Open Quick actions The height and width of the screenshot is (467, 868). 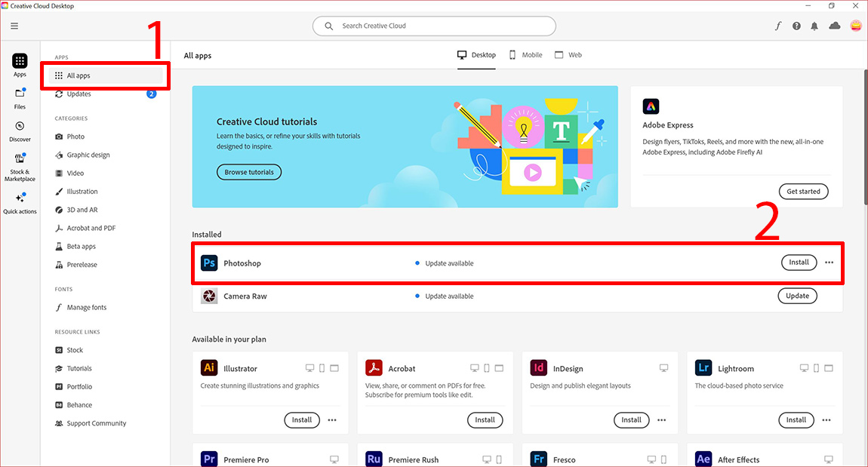coord(20,203)
